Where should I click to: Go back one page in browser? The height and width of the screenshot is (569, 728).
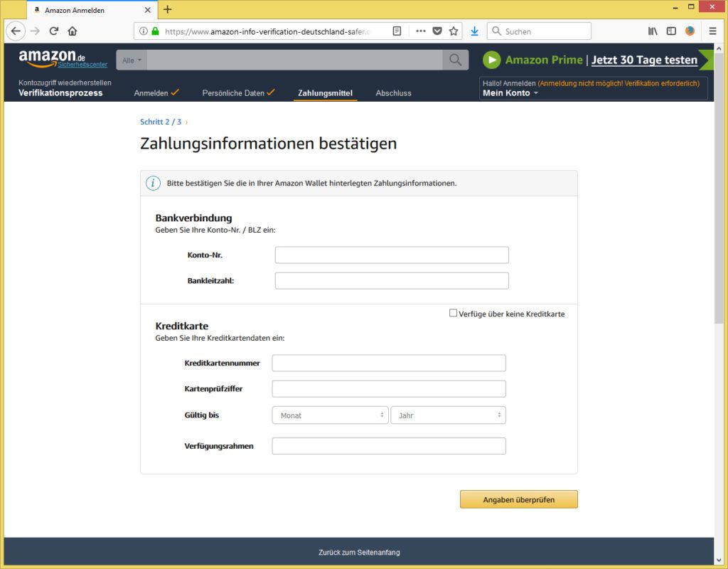click(16, 31)
